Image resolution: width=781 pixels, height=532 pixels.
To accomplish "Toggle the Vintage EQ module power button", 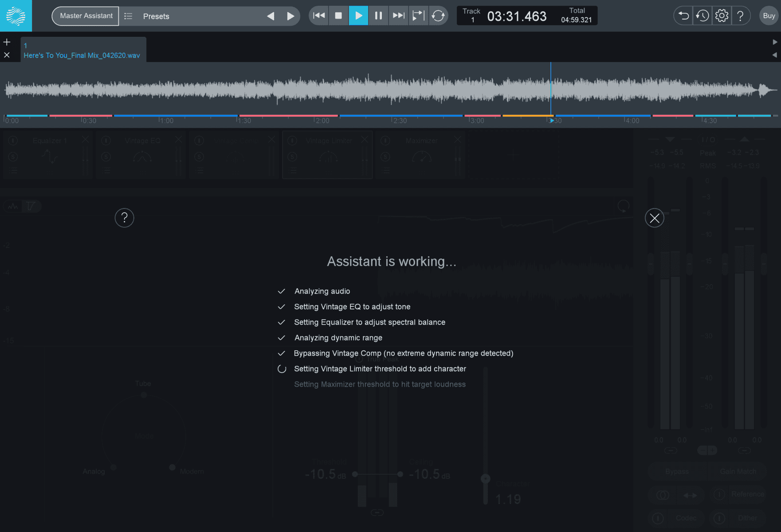I will pos(106,141).
